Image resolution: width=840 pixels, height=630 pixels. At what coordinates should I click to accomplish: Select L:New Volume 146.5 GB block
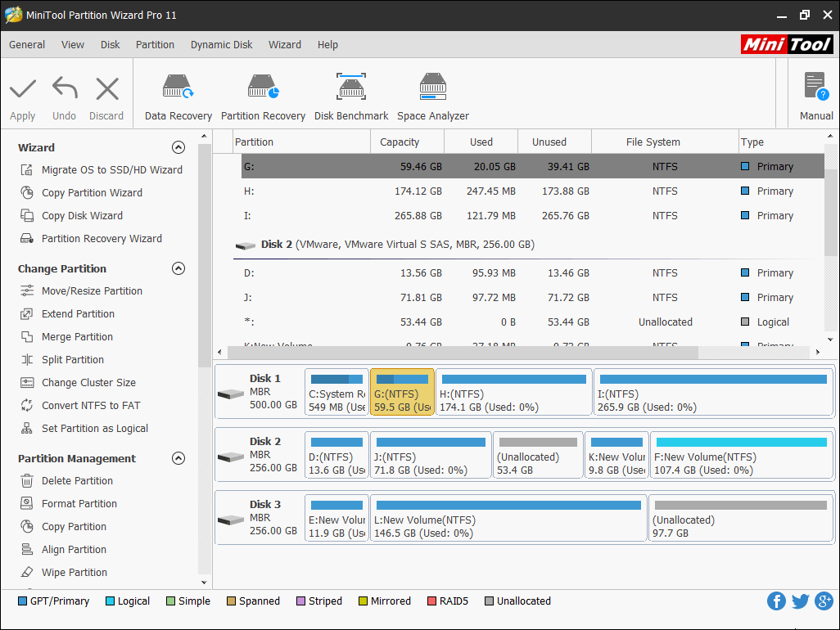(x=508, y=518)
